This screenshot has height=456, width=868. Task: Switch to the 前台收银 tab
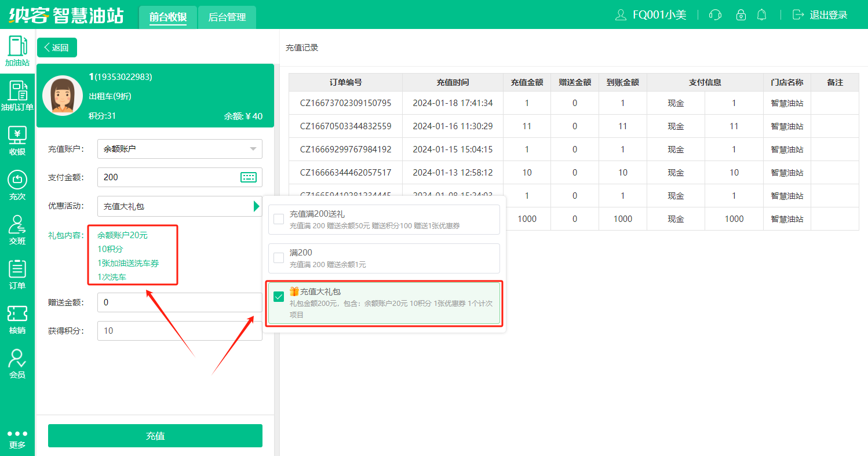click(x=168, y=17)
